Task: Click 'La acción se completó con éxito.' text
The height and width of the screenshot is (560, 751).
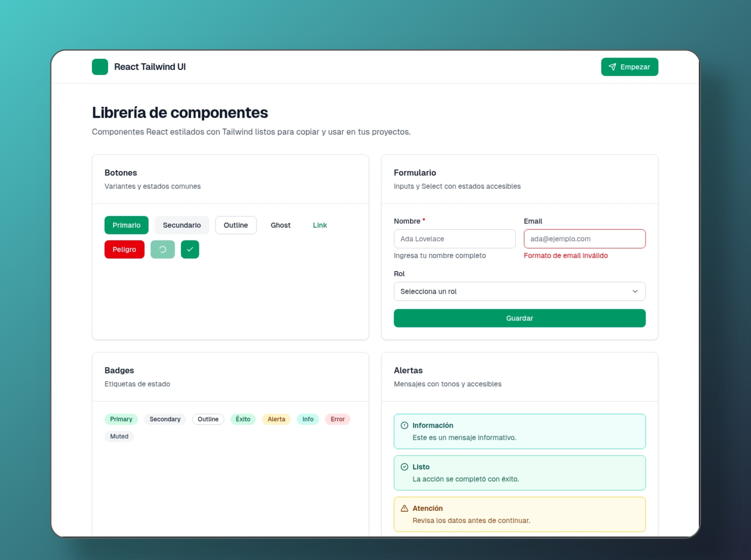Action: pyautogui.click(x=465, y=479)
